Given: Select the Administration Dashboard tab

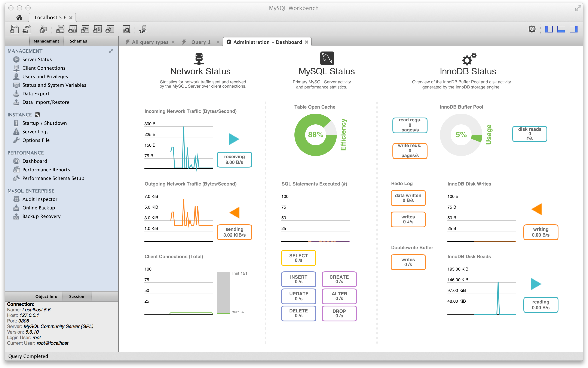Looking at the screenshot, I should [x=267, y=41].
